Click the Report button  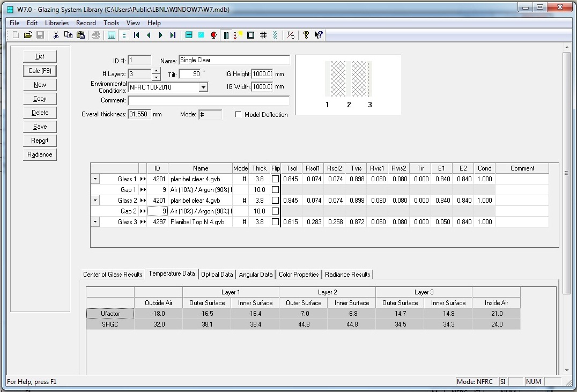[40, 140]
